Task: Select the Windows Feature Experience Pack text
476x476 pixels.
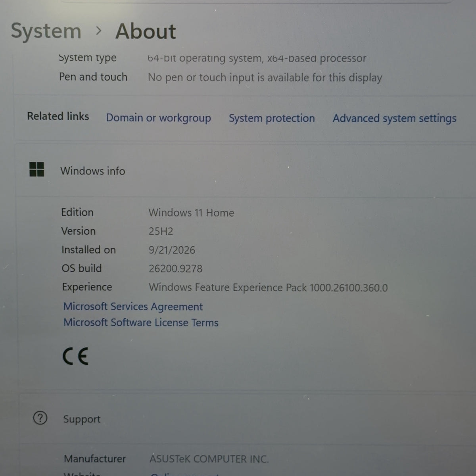Action: (268, 288)
